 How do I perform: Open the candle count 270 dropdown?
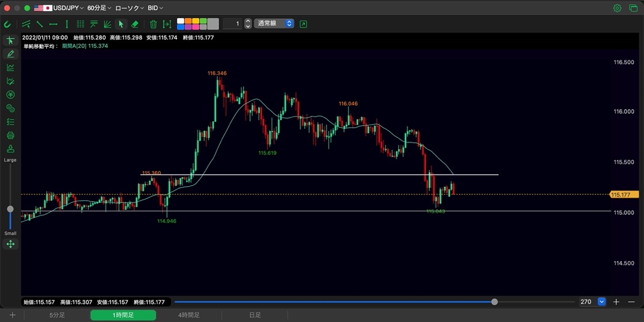tap(592, 302)
